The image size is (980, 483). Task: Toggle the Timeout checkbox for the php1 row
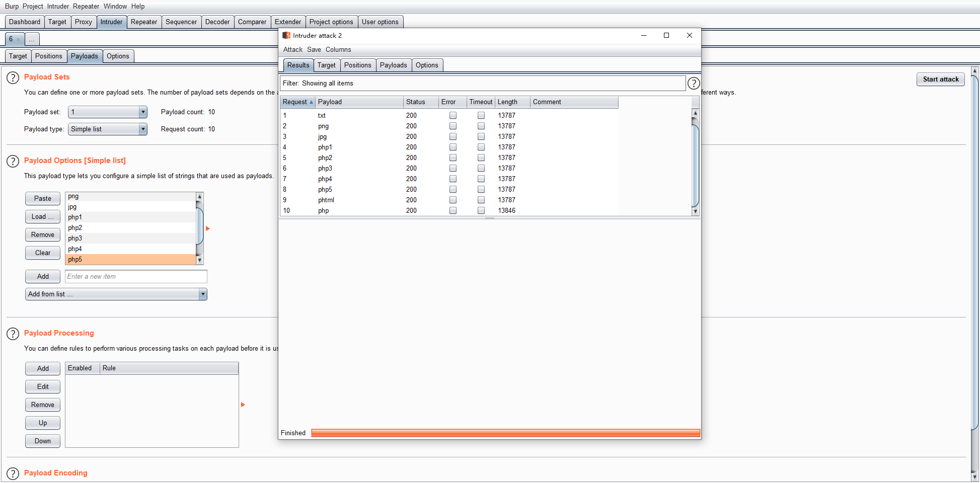[481, 147]
